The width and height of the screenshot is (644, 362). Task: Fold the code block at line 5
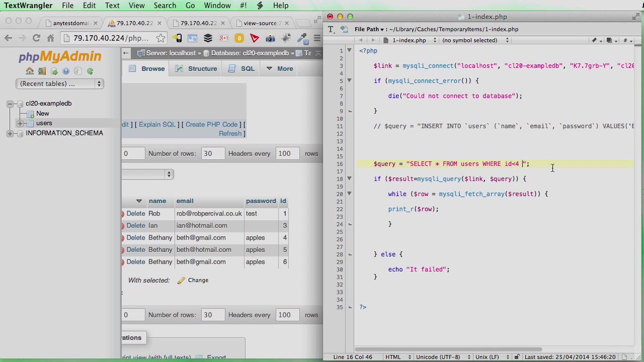tap(350, 80)
